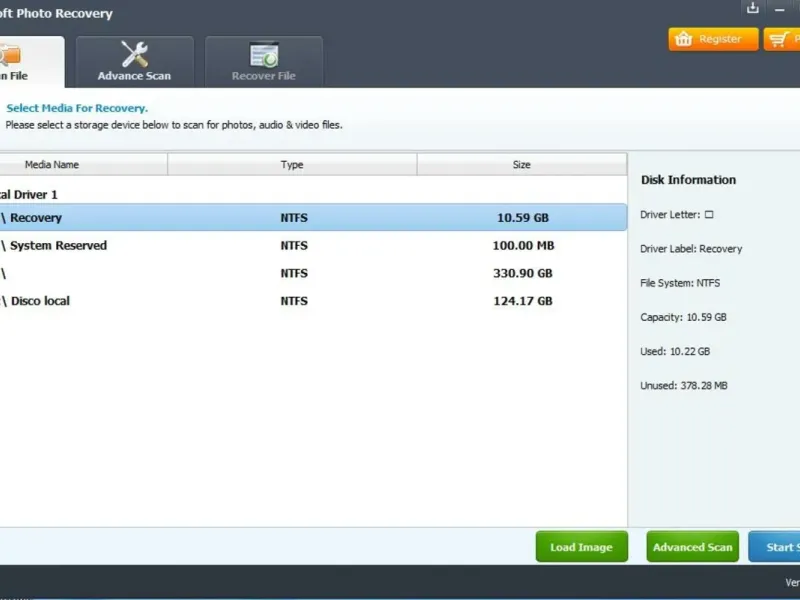Click the 124.17 GB size cell
Image resolution: width=800 pixels, height=600 pixels.
point(522,301)
